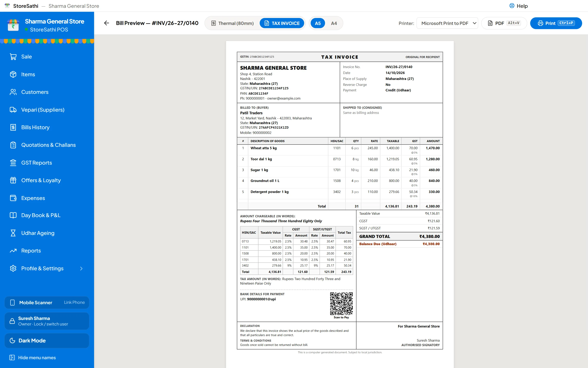
Task: Open the Profile & Settings gear icon
Action: tap(13, 268)
